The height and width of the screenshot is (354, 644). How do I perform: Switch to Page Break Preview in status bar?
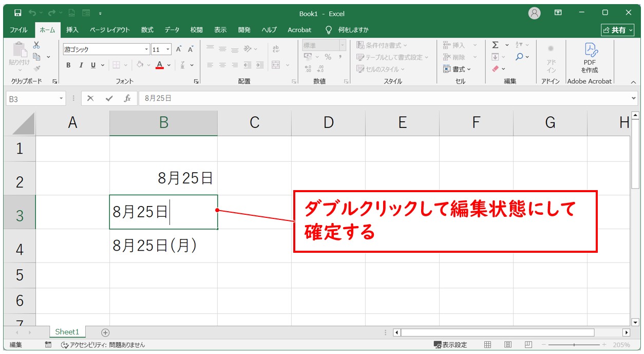click(x=528, y=345)
